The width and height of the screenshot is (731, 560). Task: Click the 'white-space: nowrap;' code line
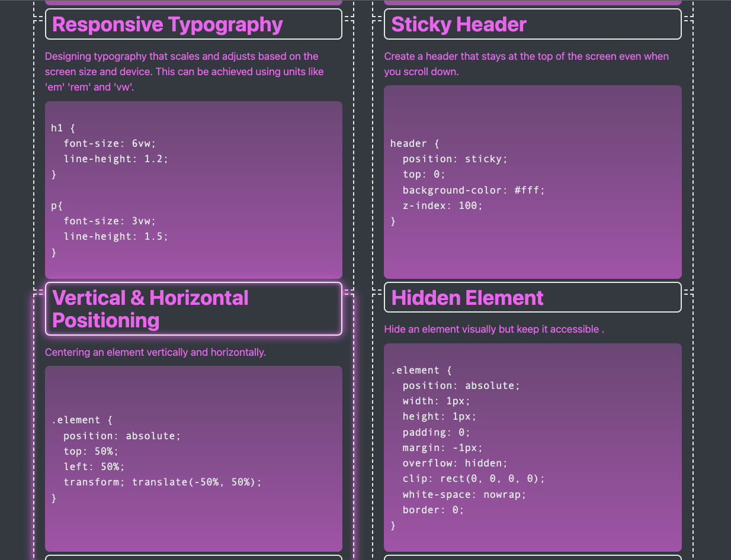(464, 494)
